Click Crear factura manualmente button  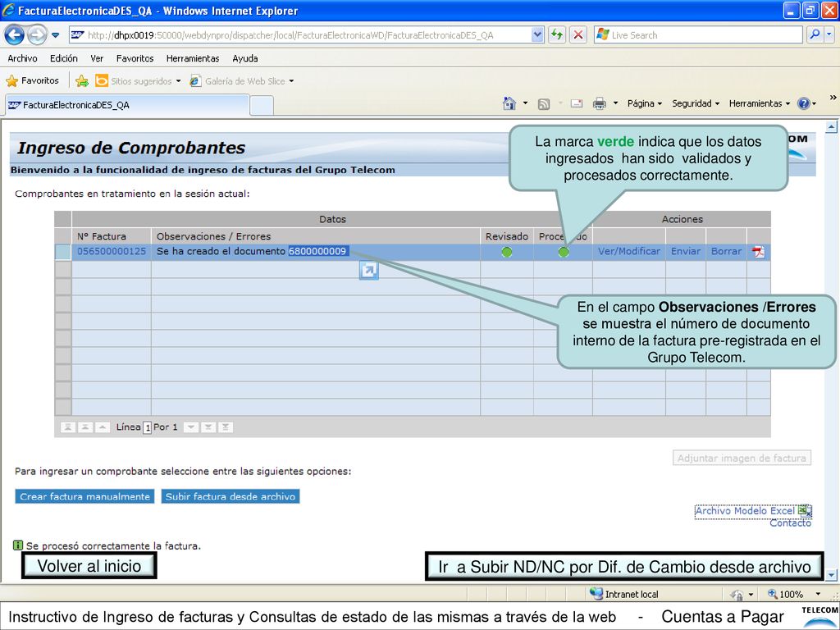click(x=84, y=496)
